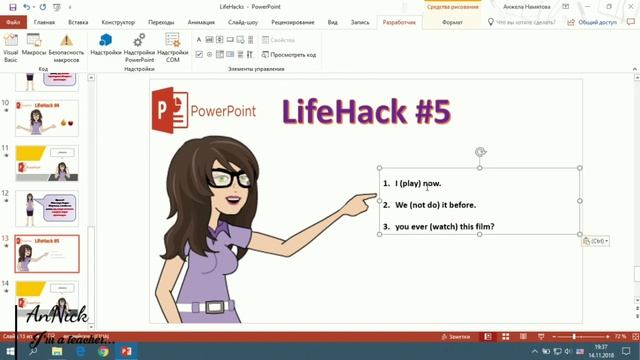
Task: Click zoom slider handle in status bar
Action: (574, 337)
